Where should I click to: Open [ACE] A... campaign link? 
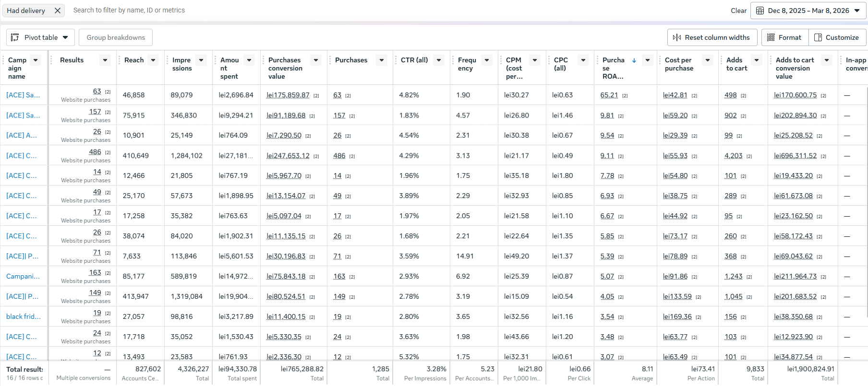tap(22, 135)
